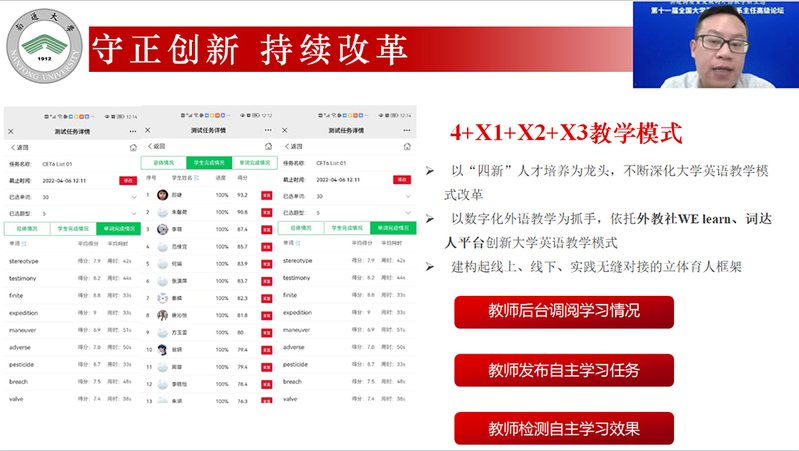
Task: Expand the 已选单词 dropdown in the right phone
Action: (408, 197)
